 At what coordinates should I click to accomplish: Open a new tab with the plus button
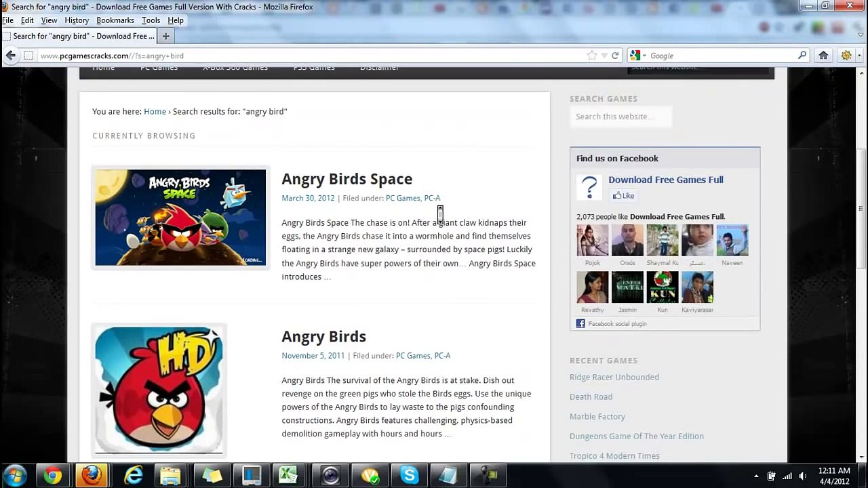coord(165,36)
